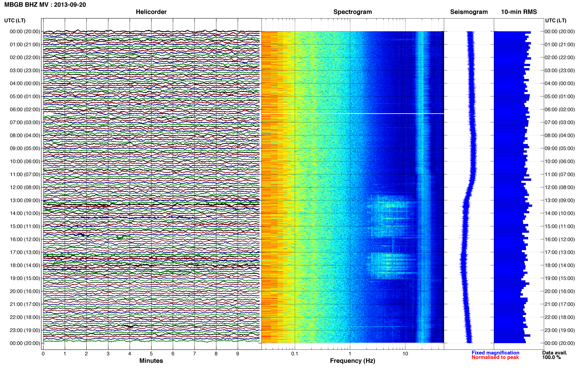Click Helicorder time label '01:00 (21:00)'
The width and height of the screenshot is (588, 368).
25,45
